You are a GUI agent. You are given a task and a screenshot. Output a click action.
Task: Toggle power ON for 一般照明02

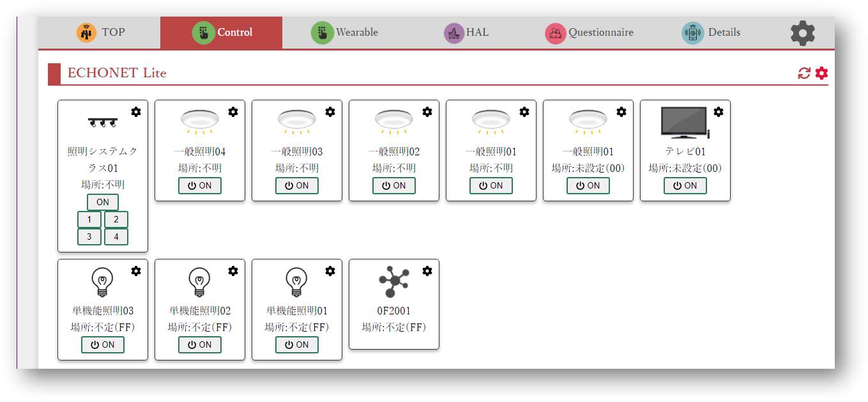click(x=394, y=185)
